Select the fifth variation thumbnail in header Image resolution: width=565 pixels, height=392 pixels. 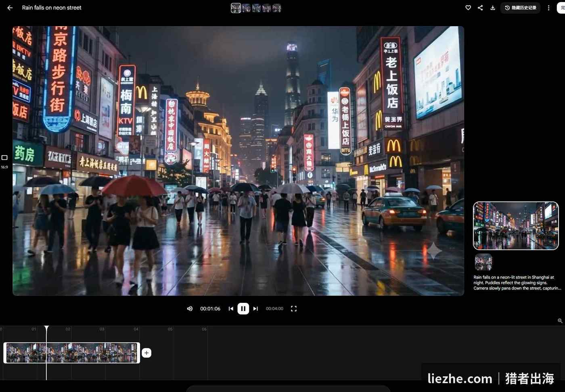click(x=277, y=8)
